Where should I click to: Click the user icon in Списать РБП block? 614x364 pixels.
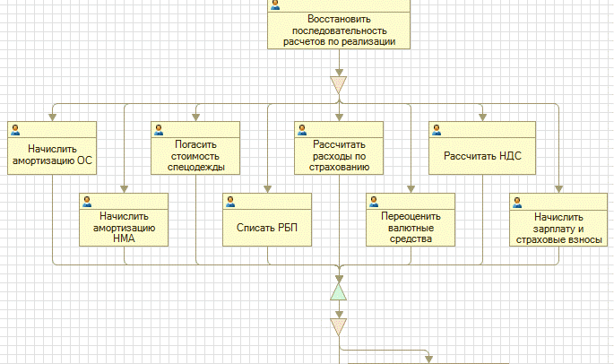pos(230,202)
